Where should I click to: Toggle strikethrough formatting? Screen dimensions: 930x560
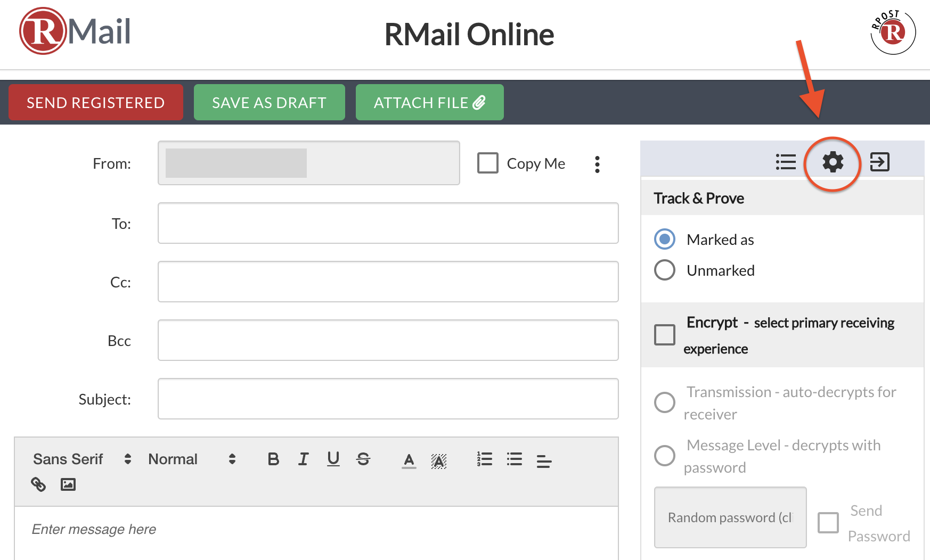363,459
